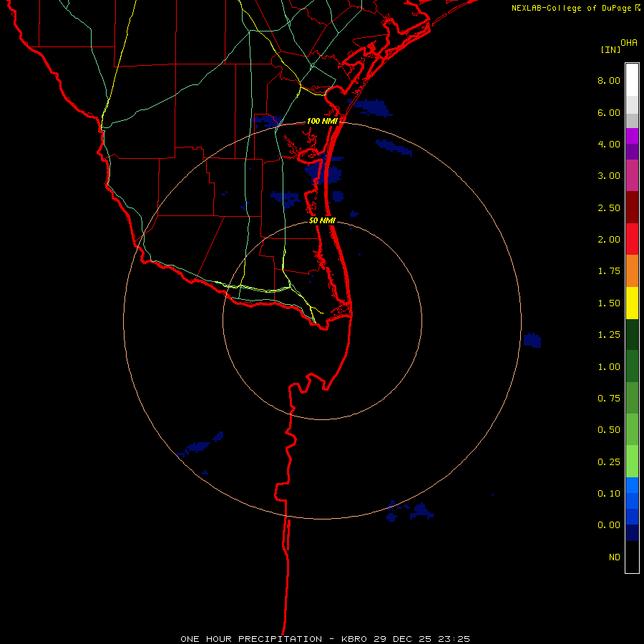Pick the darkest green segment near 1.25
644x644 pixels.
(x=632, y=335)
